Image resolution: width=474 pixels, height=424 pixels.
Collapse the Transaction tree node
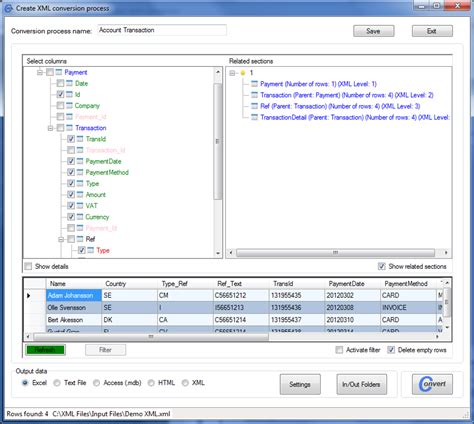[51, 128]
